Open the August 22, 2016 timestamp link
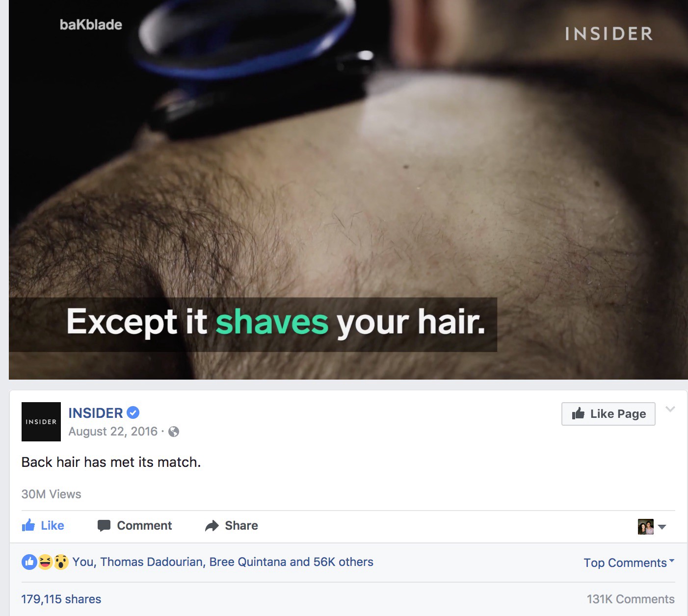 [x=113, y=432]
